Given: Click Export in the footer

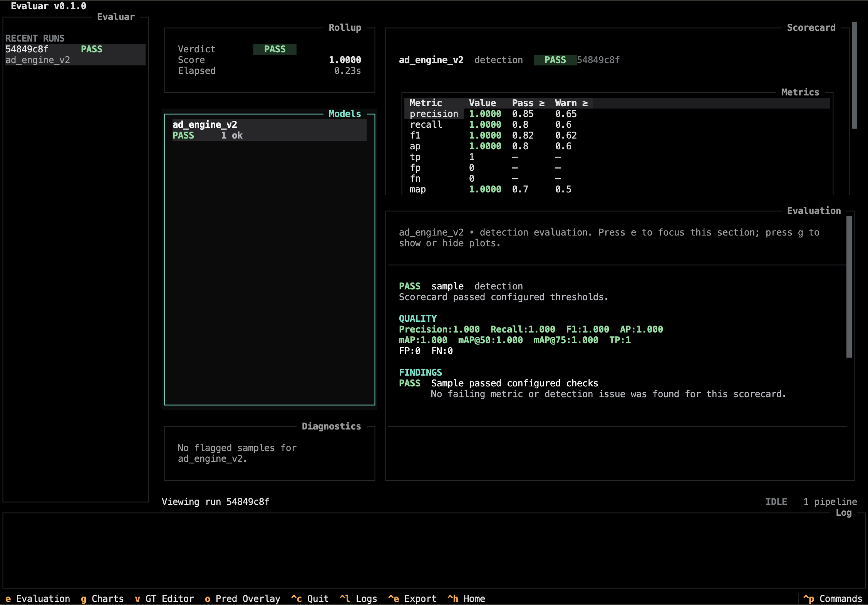Looking at the screenshot, I should 412,598.
